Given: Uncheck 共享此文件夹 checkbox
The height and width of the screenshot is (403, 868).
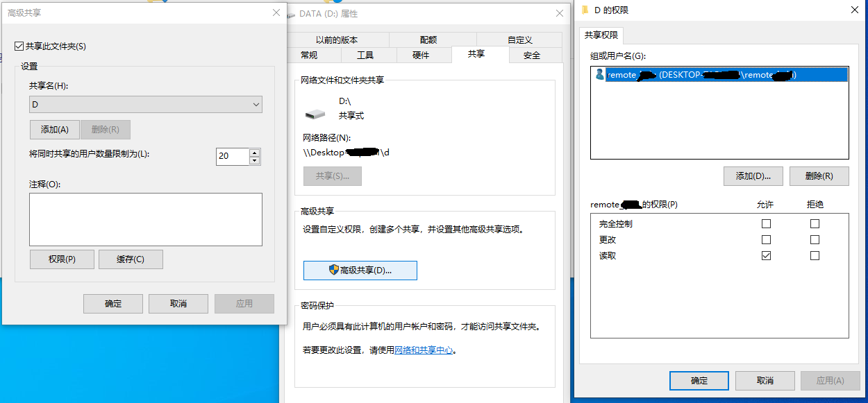Looking at the screenshot, I should coord(19,46).
